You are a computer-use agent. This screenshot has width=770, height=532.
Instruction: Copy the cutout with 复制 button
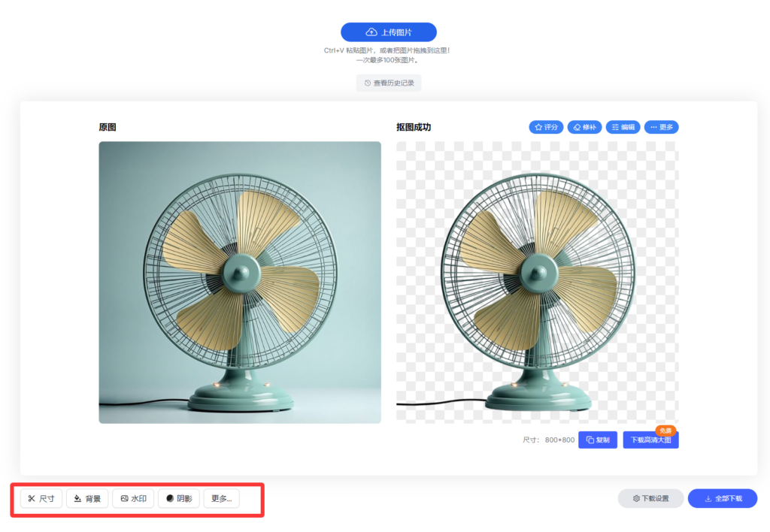coord(598,440)
